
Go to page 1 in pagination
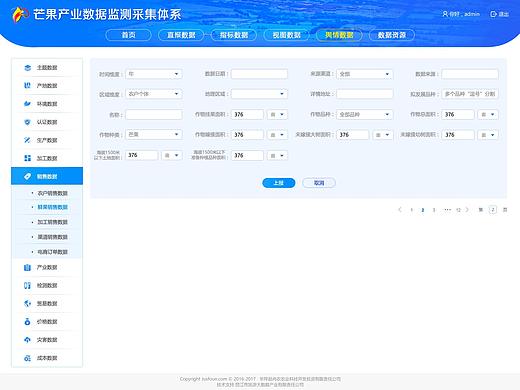point(412,210)
